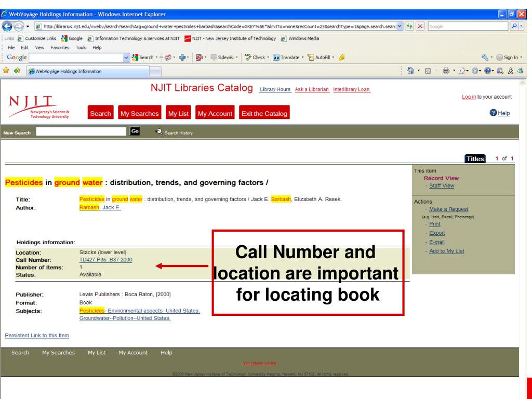Image resolution: width=532 pixels, height=399 pixels.
Task: Open the Edit menu
Action: point(25,47)
